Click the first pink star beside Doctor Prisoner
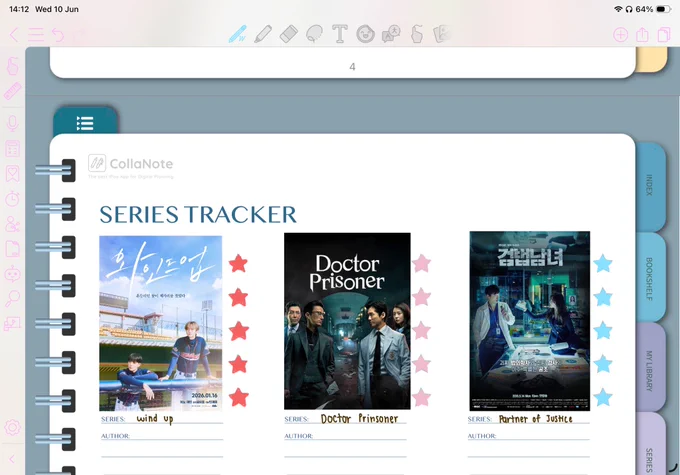 click(x=422, y=263)
